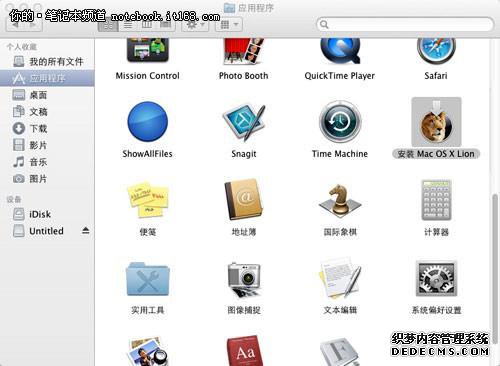Open the 地址簿 Address Book icon
The image size is (500, 366).
click(x=244, y=200)
